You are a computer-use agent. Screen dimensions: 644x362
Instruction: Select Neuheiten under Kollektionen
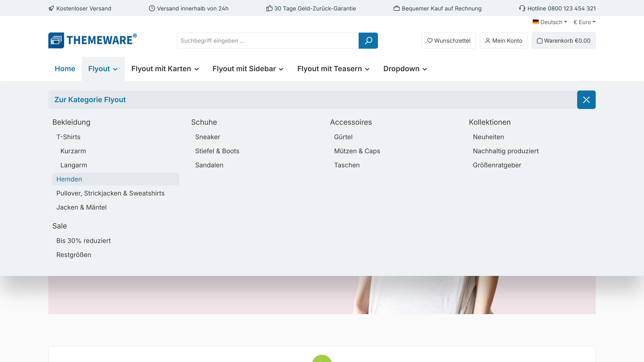[x=488, y=137]
